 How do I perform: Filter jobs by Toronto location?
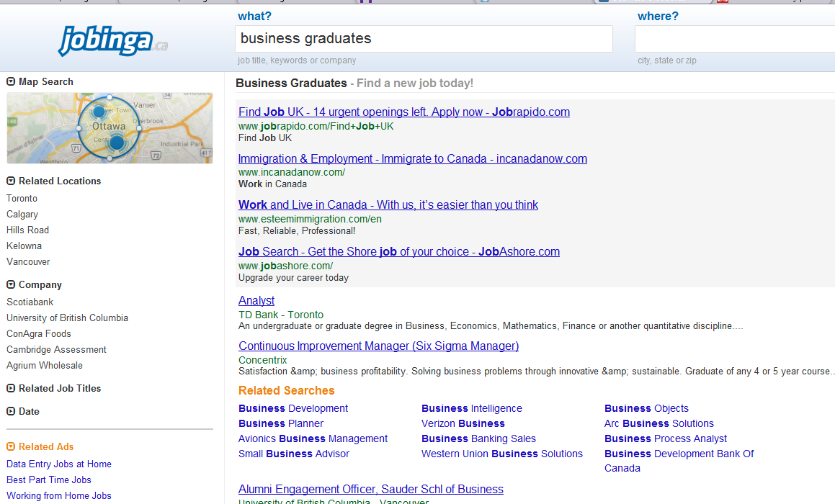pos(22,199)
